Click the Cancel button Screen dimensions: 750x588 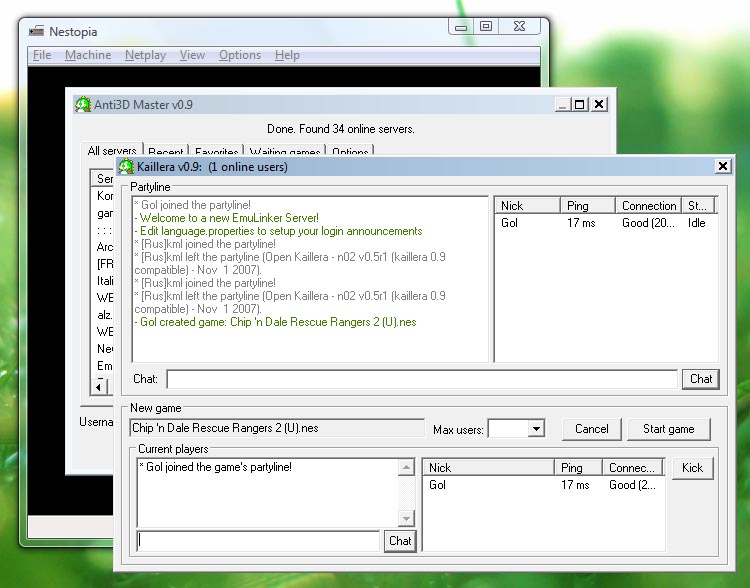[592, 429]
